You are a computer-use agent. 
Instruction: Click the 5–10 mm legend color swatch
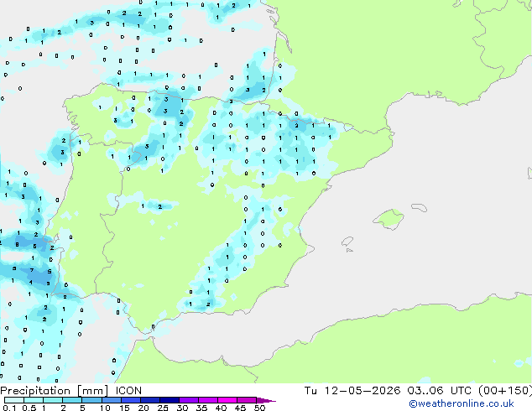point(91,400)
